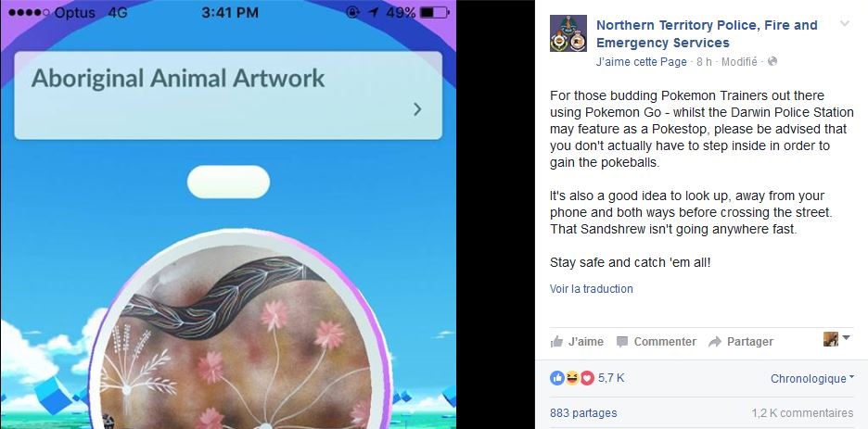The image size is (868, 429).
Task: Open the post options chevron menu
Action: (844, 23)
